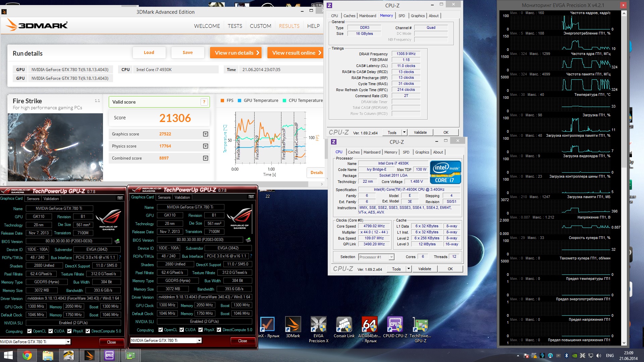Screen dimensions: 644x362
Task: Open 3DMark desktop shortcut
Action: (293, 328)
